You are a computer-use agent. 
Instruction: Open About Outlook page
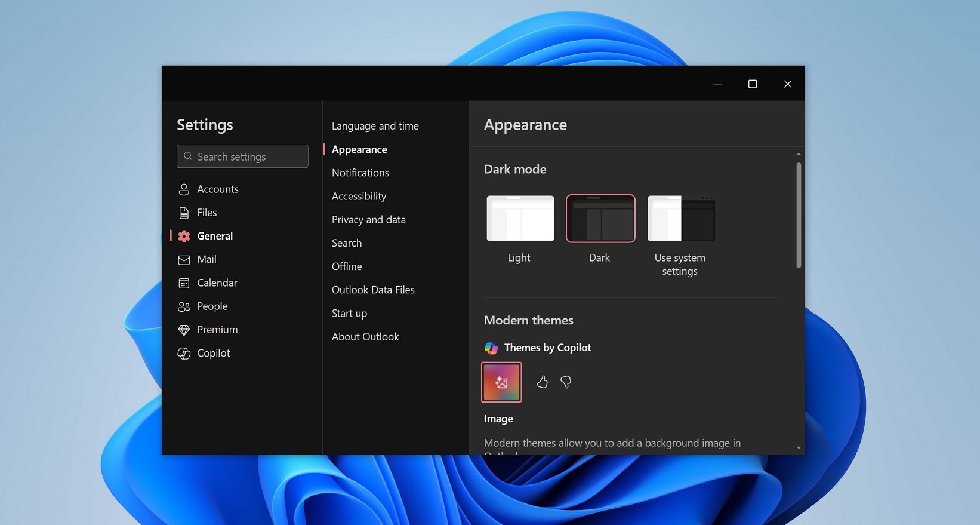click(365, 337)
